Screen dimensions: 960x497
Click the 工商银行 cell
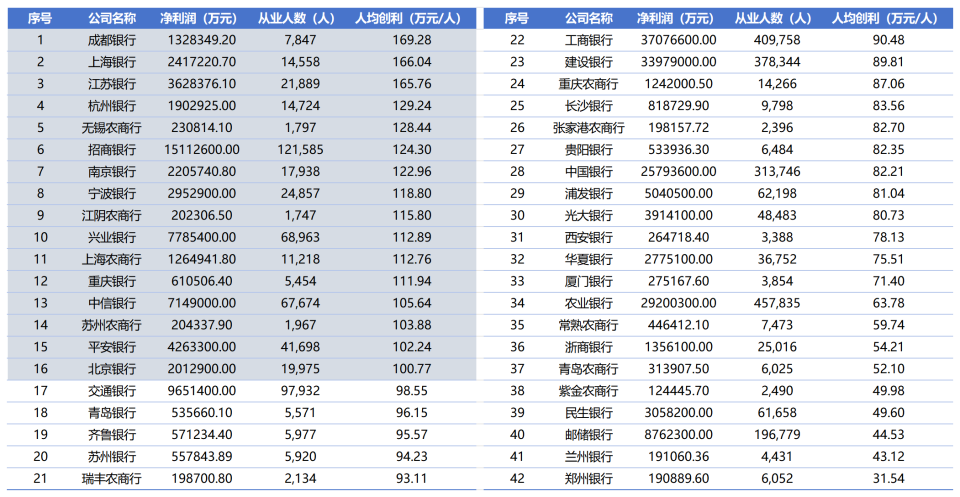coord(588,40)
